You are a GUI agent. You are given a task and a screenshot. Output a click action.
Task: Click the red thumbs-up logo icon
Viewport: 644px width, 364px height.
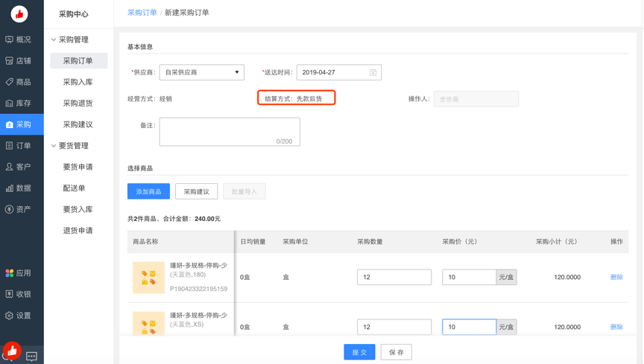19,13
